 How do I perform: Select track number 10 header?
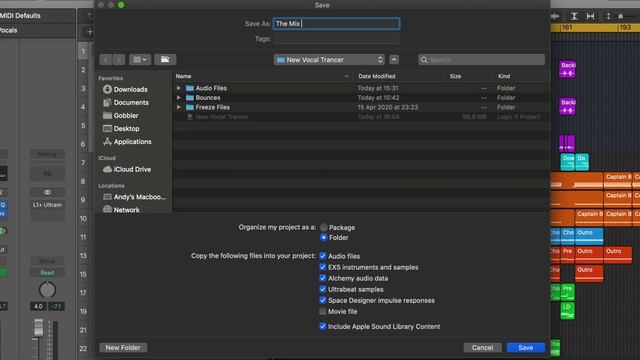(x=83, y=218)
